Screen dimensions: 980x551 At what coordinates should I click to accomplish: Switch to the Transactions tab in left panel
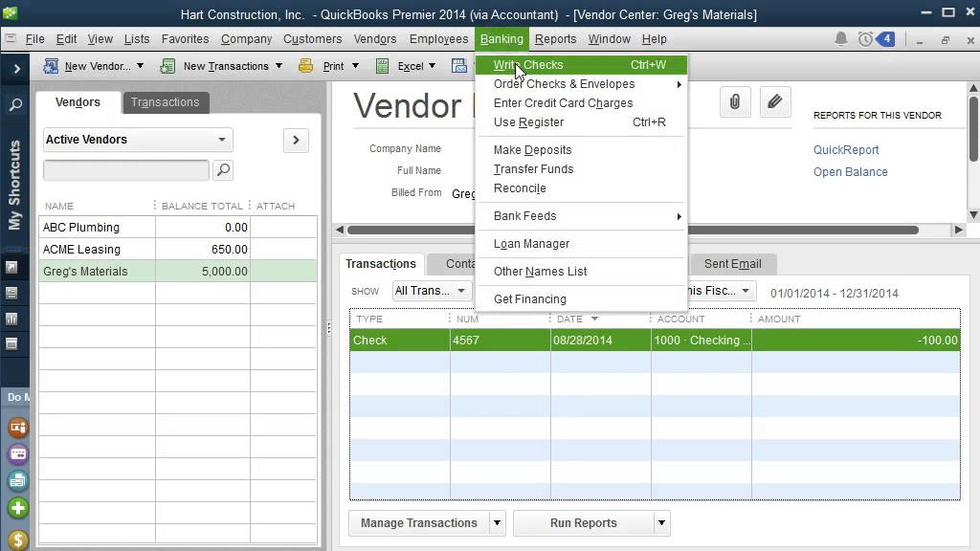[165, 101]
